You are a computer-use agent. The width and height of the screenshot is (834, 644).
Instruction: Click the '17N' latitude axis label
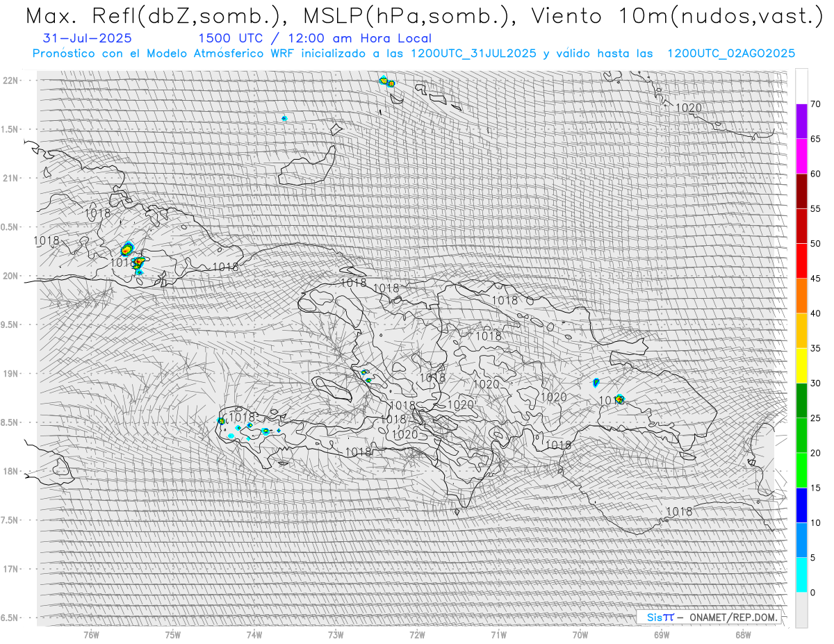tap(11, 569)
